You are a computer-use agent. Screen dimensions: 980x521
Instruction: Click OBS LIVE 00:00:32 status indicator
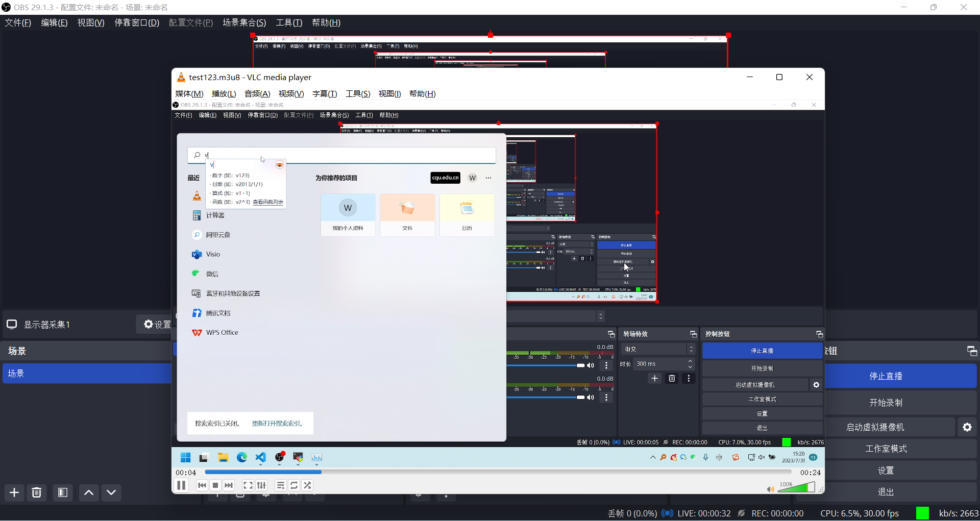click(x=696, y=513)
